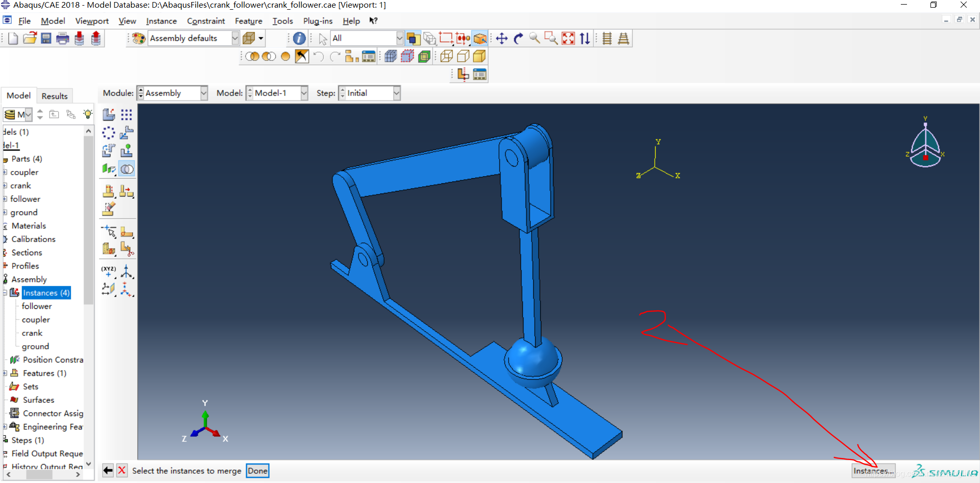Activate the Merge/Cut Instances tool
Image resolution: width=980 pixels, height=483 pixels.
coord(127,169)
